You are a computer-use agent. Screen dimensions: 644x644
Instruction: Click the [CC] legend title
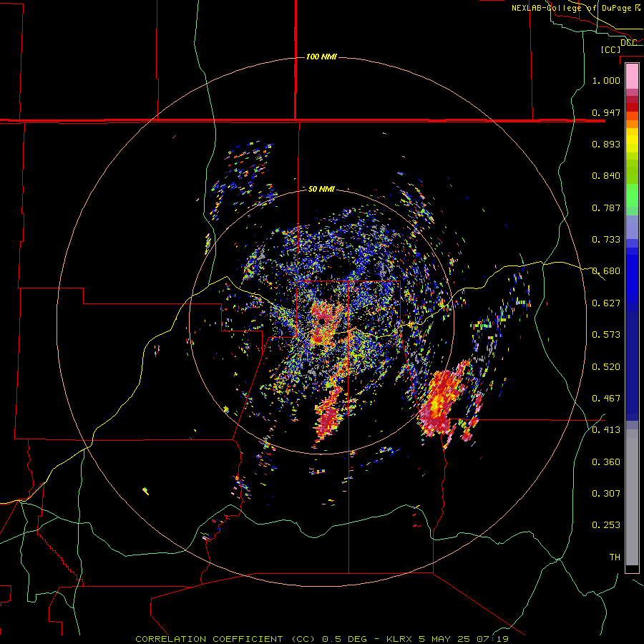pyautogui.click(x=610, y=49)
